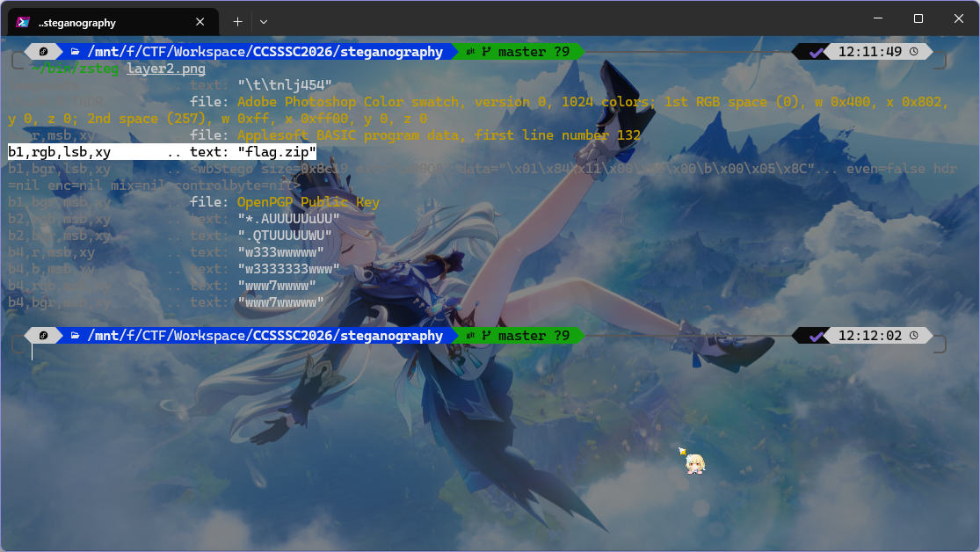Expand the new tab profile dropdown
The width and height of the screenshot is (980, 552).
264,21
